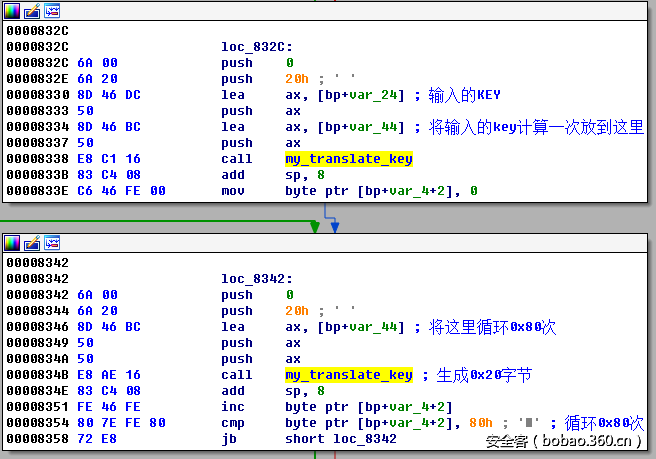Click group nodes icon in loc_8342 block
Screen dimensions: 656x459
pyautogui.click(x=51, y=243)
